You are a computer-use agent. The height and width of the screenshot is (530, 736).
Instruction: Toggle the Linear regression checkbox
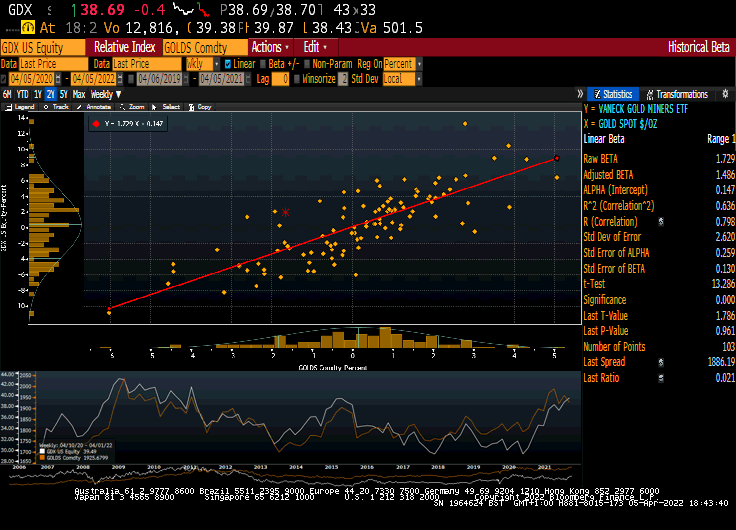[x=228, y=63]
